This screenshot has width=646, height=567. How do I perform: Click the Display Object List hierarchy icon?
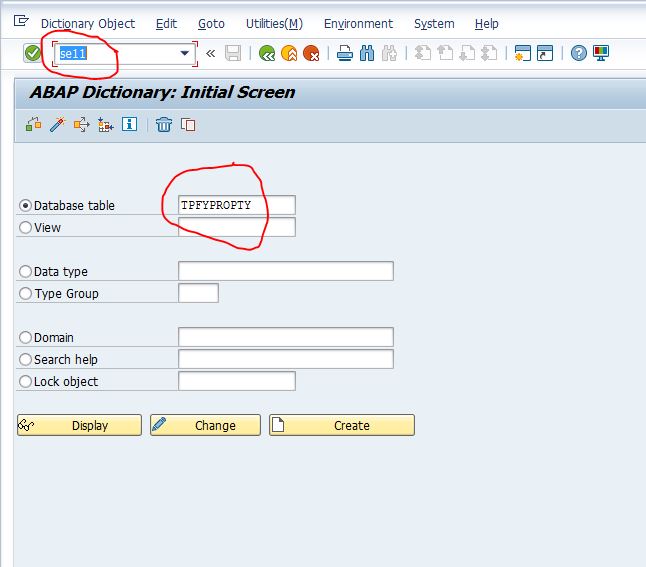coord(105,124)
